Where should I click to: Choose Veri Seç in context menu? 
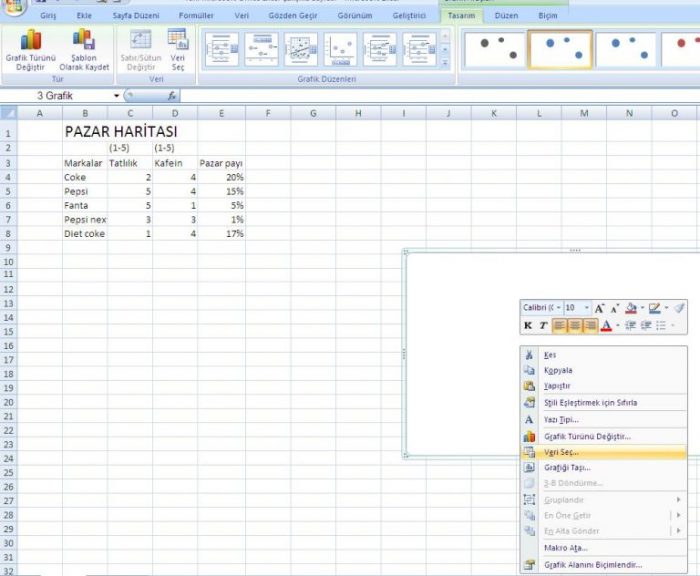(x=604, y=452)
